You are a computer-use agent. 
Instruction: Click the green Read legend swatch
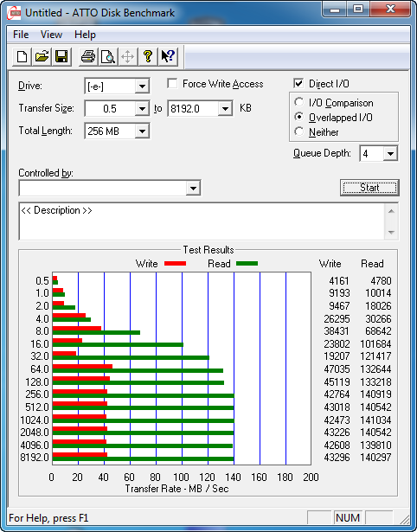[247, 264]
